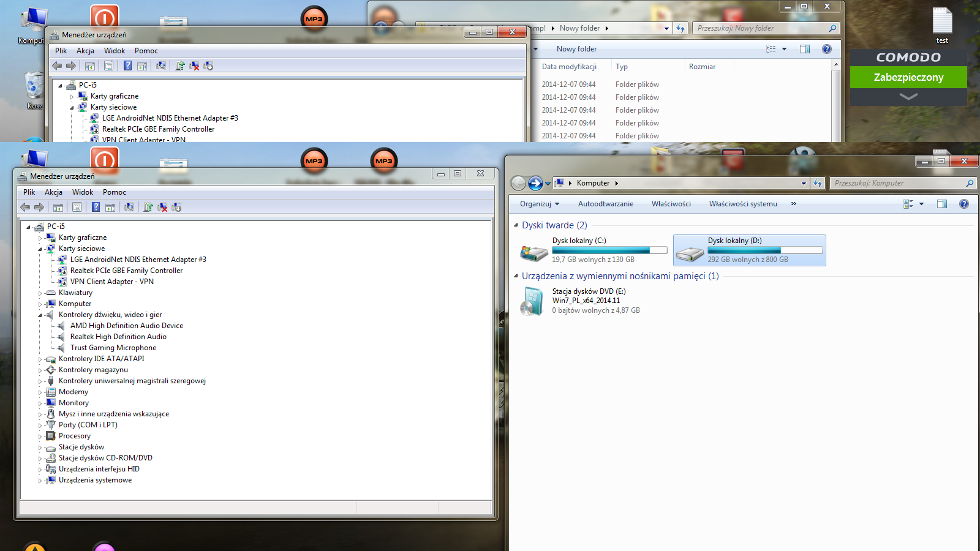Uninstall device icon in Device Manager beside Komputer window
This screenshot has height=551, width=980.
[x=162, y=208]
